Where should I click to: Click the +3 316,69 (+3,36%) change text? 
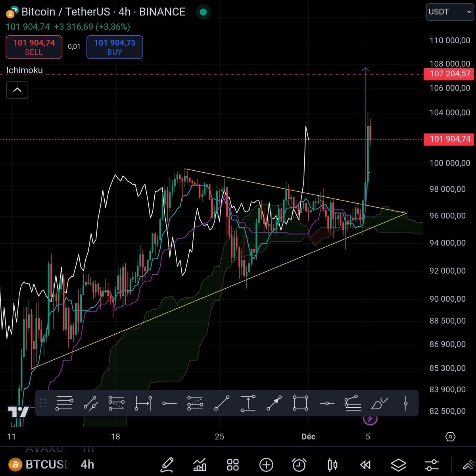pyautogui.click(x=92, y=27)
